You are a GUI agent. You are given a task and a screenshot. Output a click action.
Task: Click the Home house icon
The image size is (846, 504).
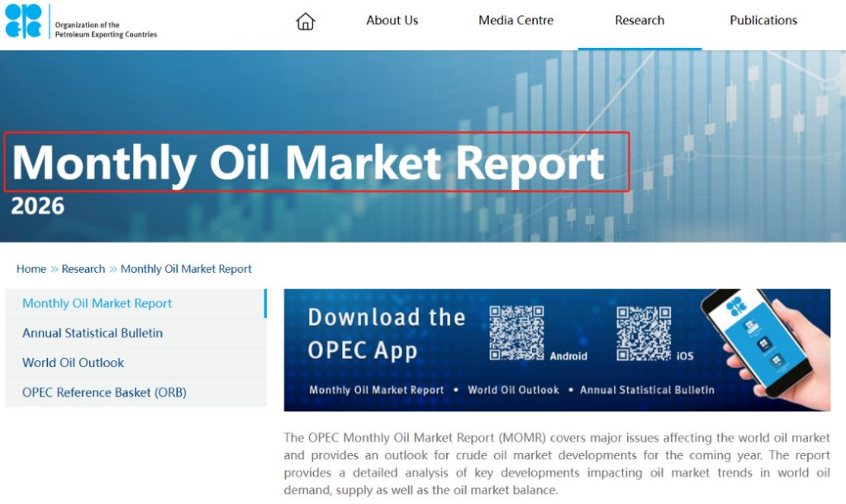(x=306, y=21)
